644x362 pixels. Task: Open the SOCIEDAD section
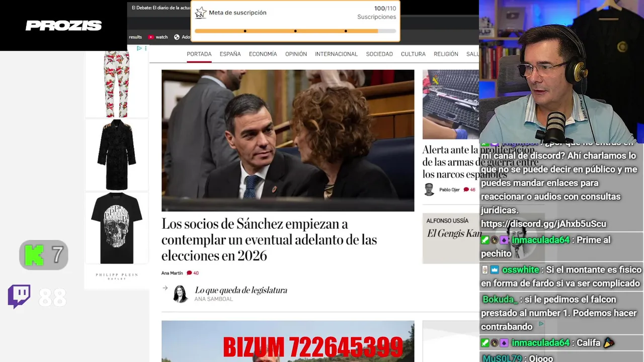click(x=379, y=54)
